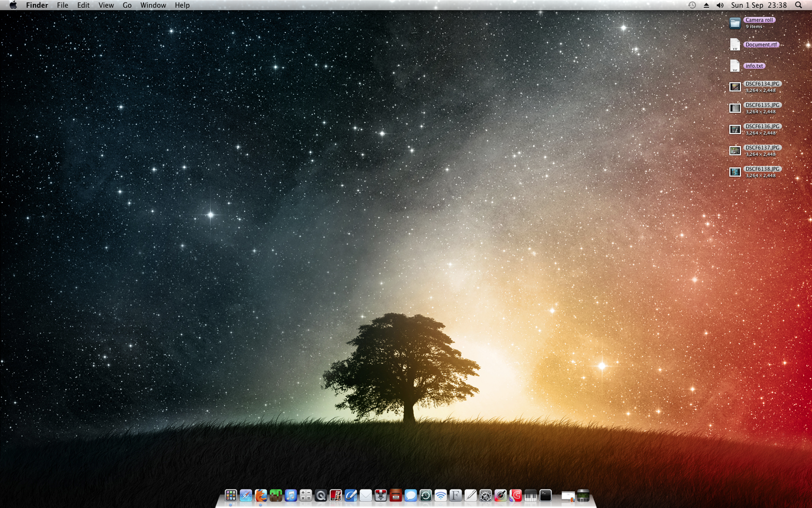Open the Finder application menu
The image size is (812, 508).
[x=37, y=5]
